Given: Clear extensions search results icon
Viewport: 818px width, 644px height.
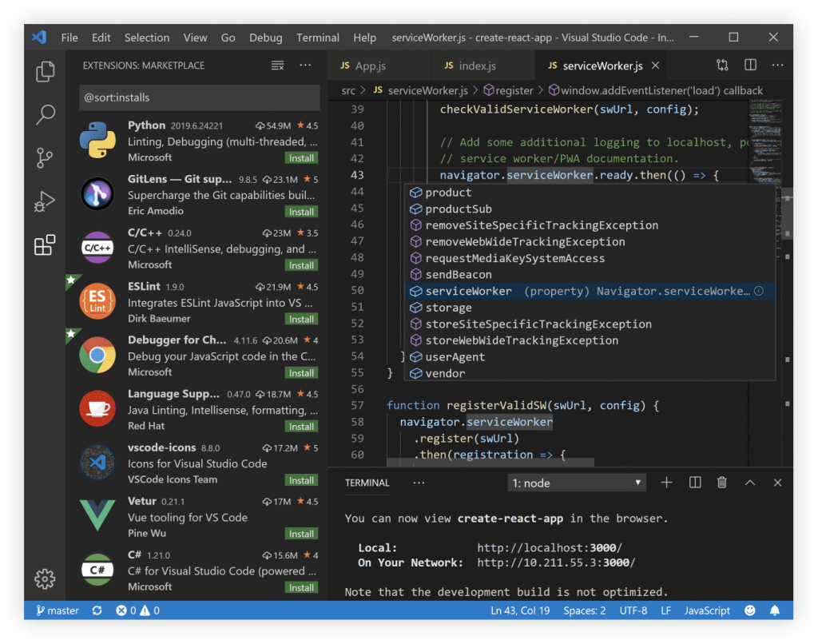Looking at the screenshot, I should [277, 66].
